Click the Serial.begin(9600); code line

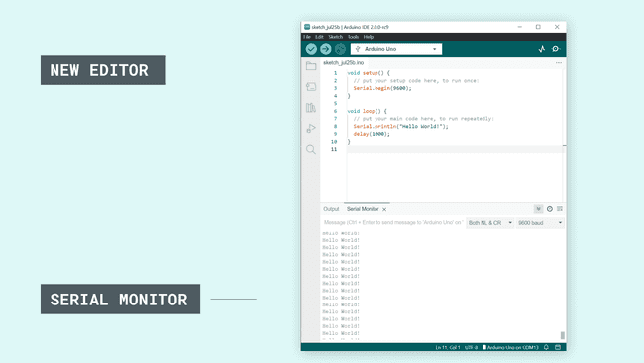tap(382, 88)
